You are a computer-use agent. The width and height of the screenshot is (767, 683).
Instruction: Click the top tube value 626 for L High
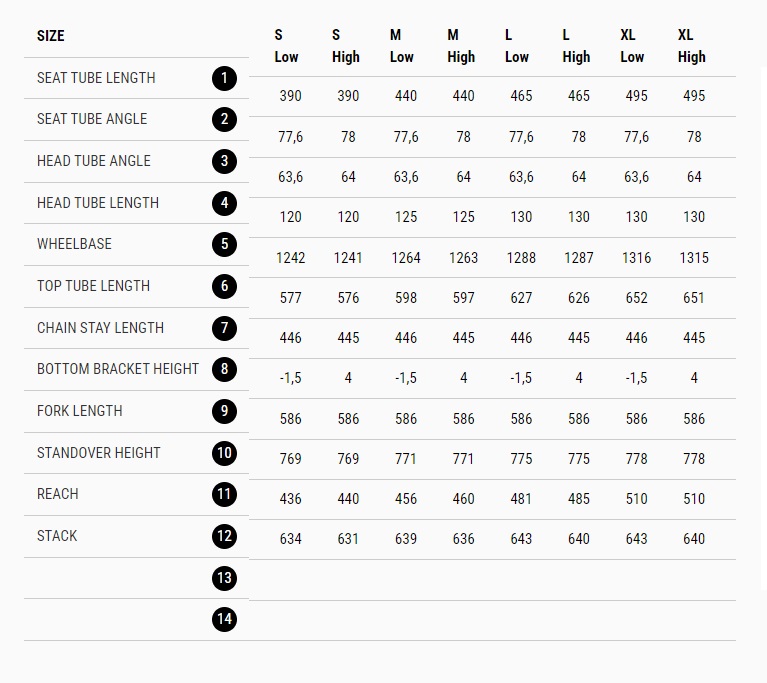tap(579, 298)
